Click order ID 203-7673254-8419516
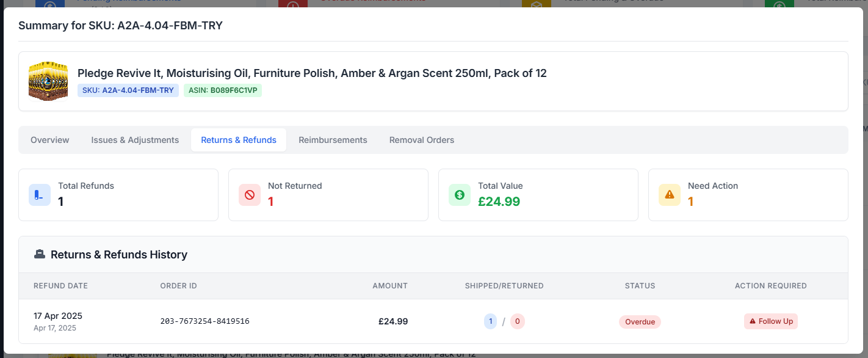The width and height of the screenshot is (868, 358). [x=204, y=321]
